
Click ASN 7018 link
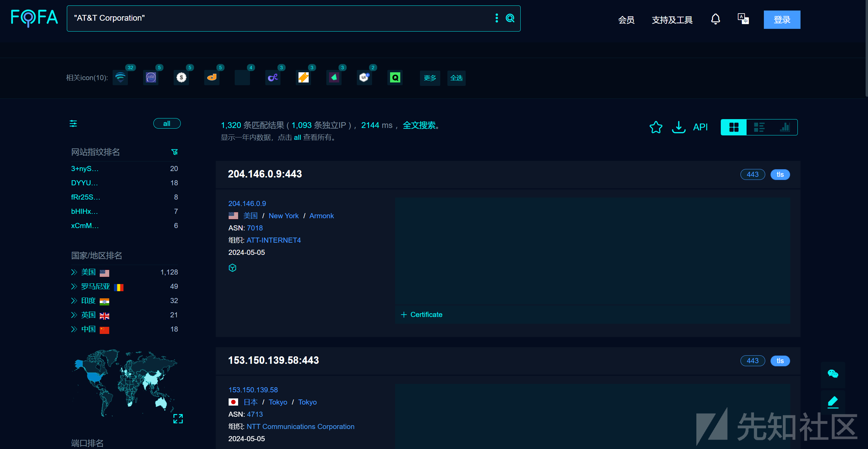tap(255, 228)
